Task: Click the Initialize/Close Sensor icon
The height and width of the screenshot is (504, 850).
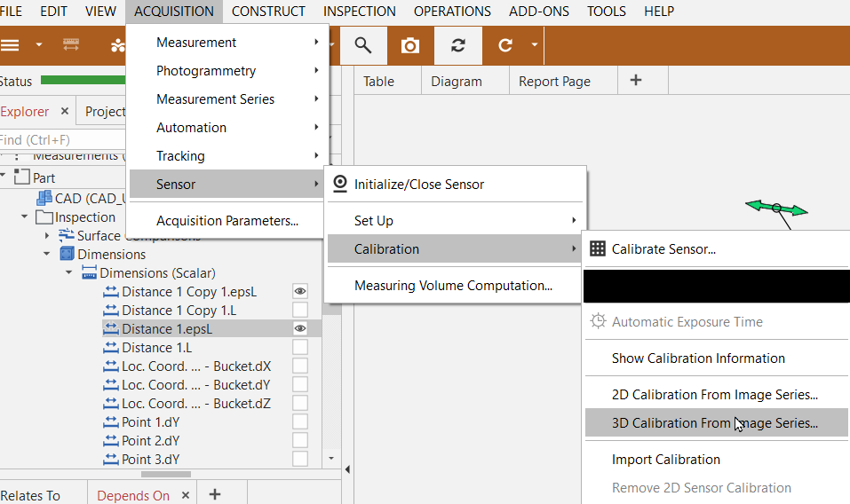Action: pyautogui.click(x=340, y=185)
